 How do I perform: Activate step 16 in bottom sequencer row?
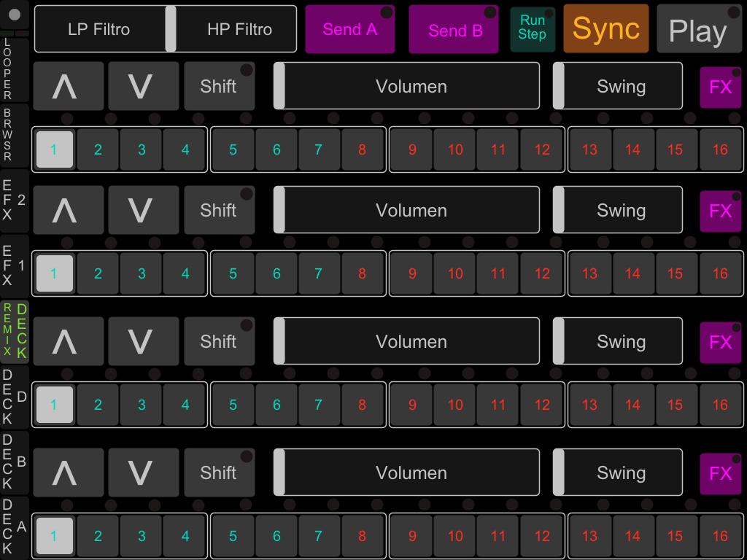point(720,536)
